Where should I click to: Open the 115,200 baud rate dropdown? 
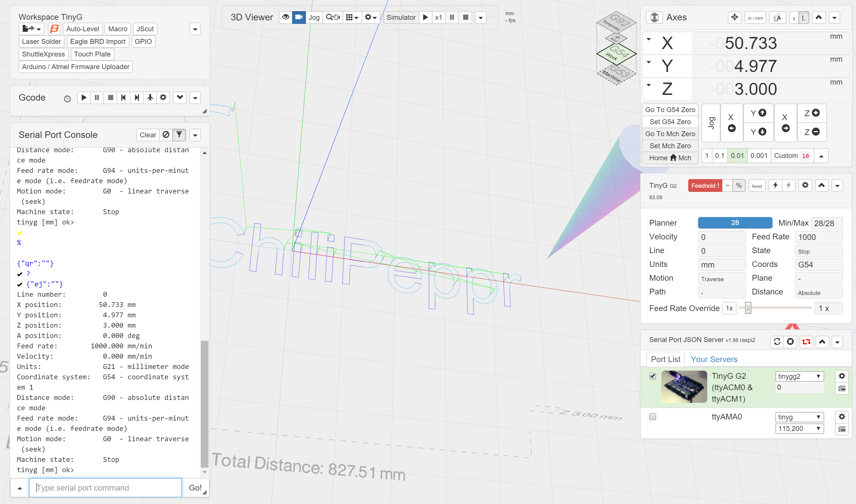point(799,429)
